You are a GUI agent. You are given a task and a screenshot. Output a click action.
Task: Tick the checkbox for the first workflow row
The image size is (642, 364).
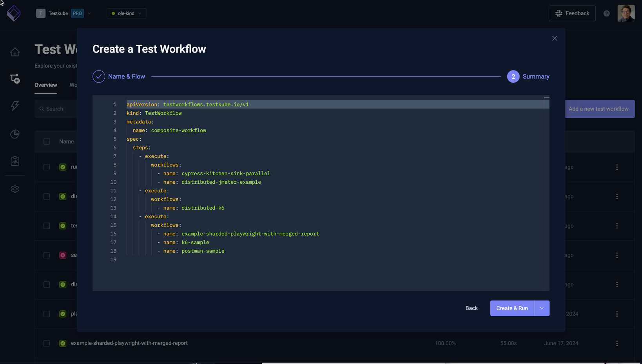click(47, 167)
